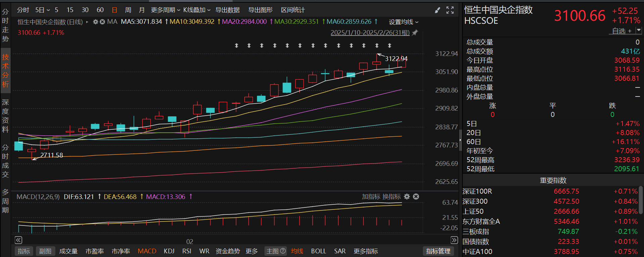Viewport: 644px width, 257px height.
Task: Open 技术分析 in left sidebar
Action: 5,71
